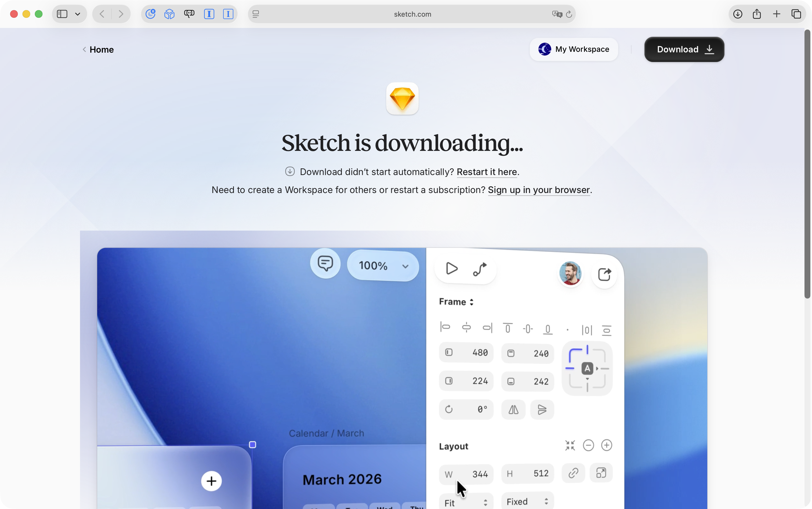Click the black Download button

684,49
